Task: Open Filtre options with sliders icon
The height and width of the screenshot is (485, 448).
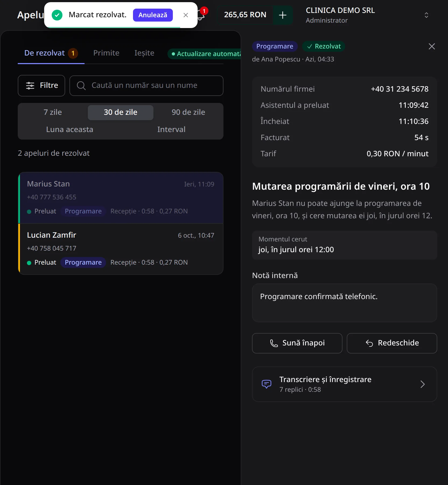Action: point(41,85)
